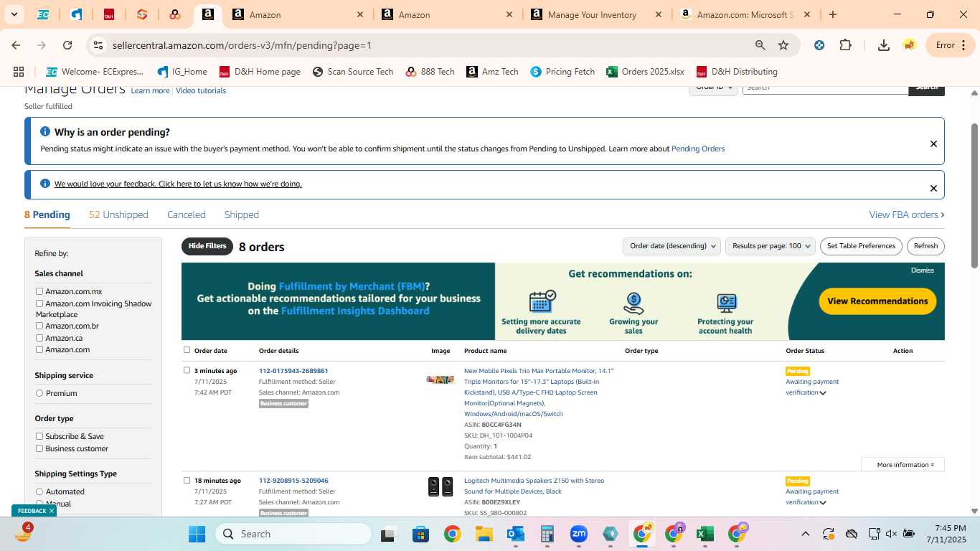This screenshot has width=980, height=551.
Task: Click the Hide Filters button
Action: tap(207, 246)
